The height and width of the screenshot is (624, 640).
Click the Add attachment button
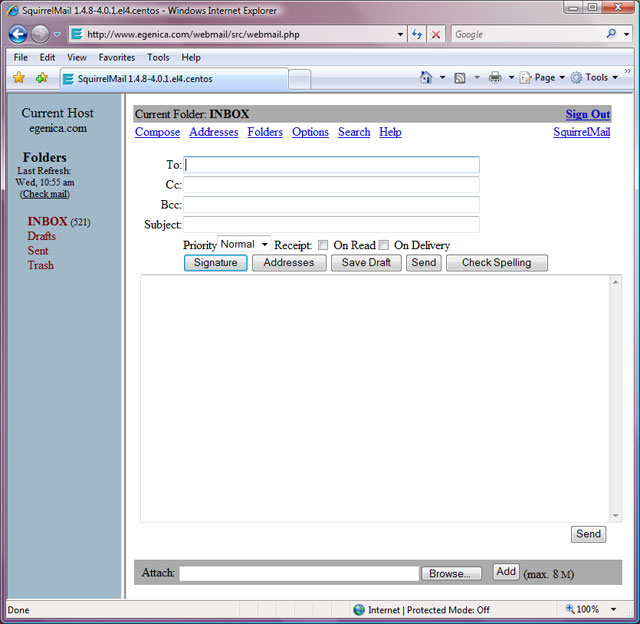pos(506,572)
